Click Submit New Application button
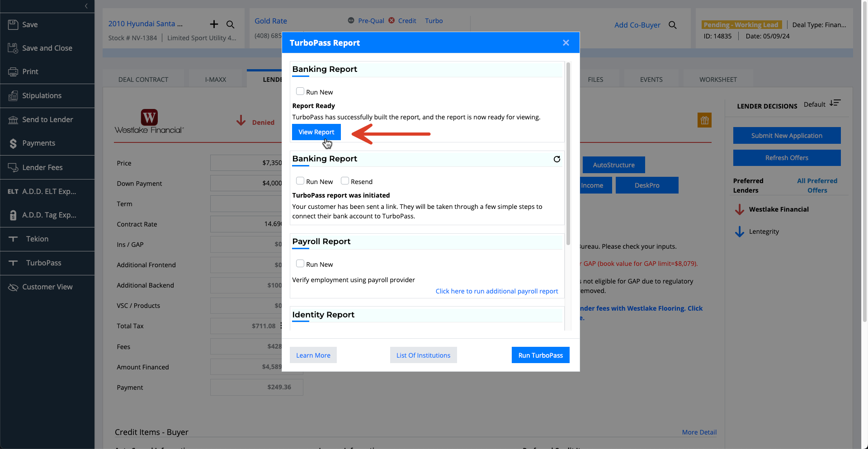 [787, 135]
